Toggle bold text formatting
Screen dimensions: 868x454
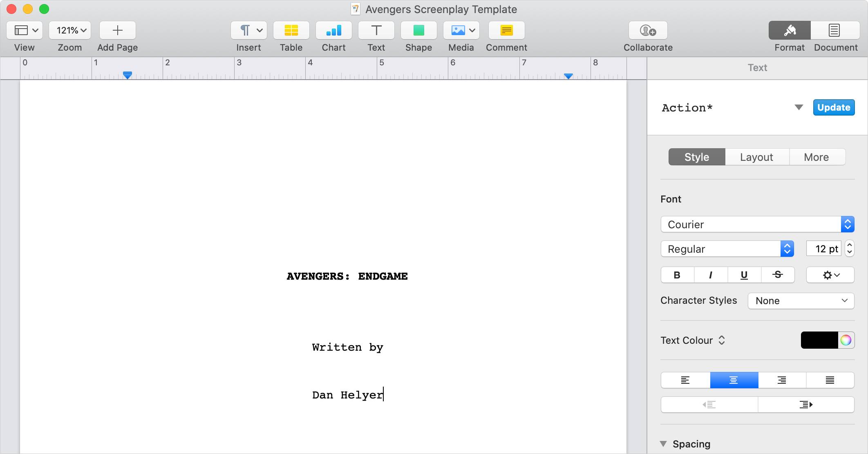point(677,275)
